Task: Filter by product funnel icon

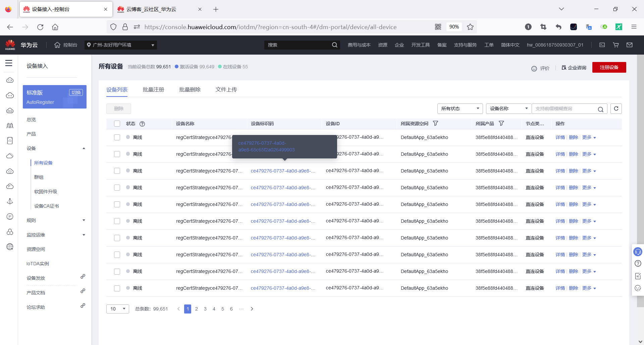Action: coord(501,124)
